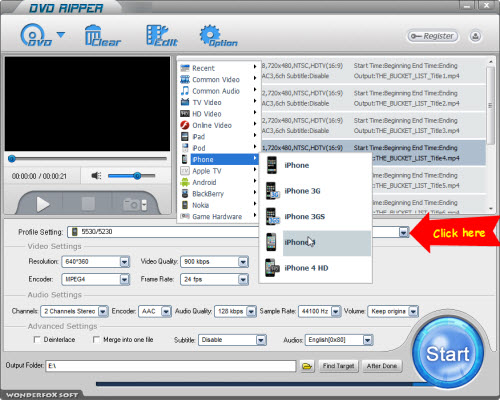The image size is (500, 400).
Task: Open the Nokia profile submenu
Action: click(219, 205)
